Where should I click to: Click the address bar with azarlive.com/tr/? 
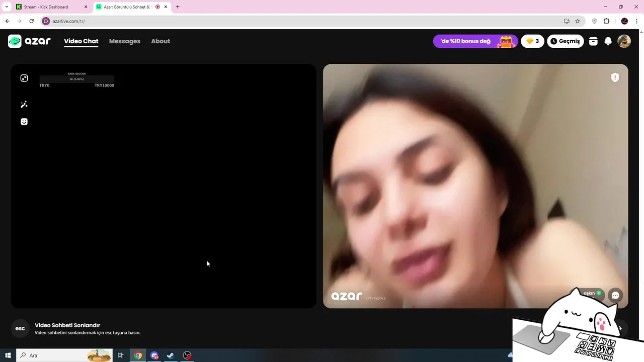pos(312,21)
